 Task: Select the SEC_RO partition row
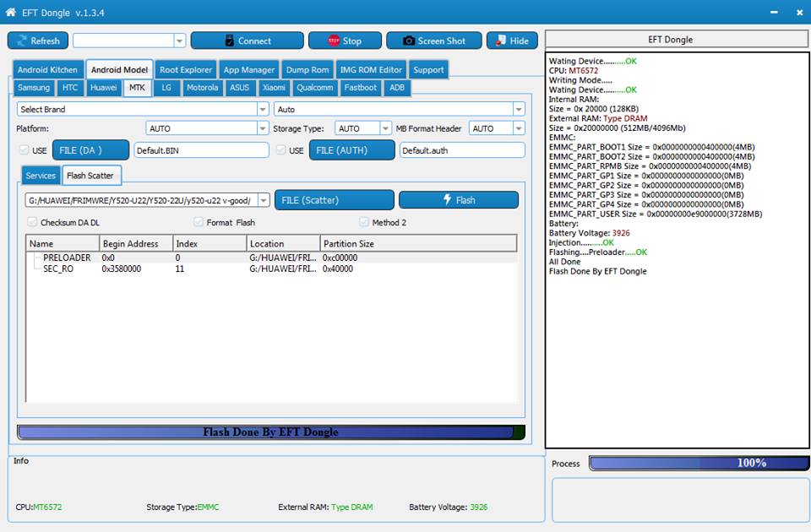(271, 269)
